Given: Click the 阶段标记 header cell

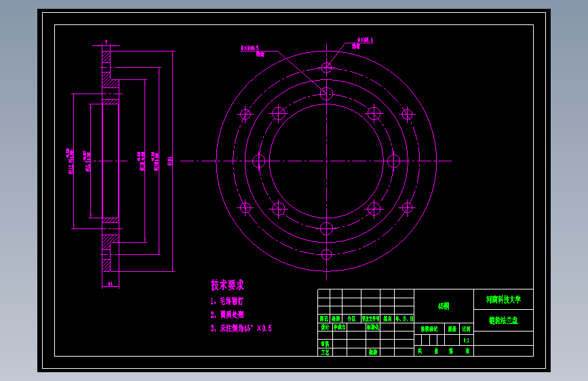Looking at the screenshot, I should click(x=429, y=329).
